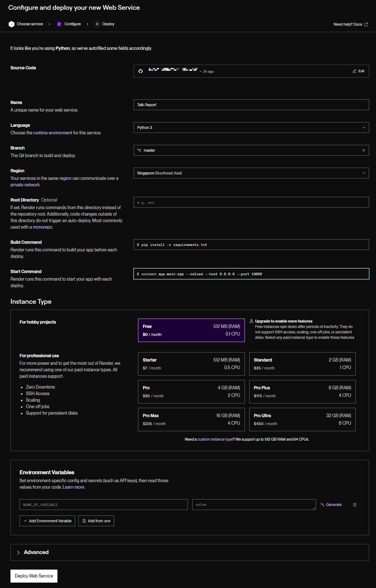Click the environment variable value field
Viewport: 376px width, 588px height.
pos(254,505)
